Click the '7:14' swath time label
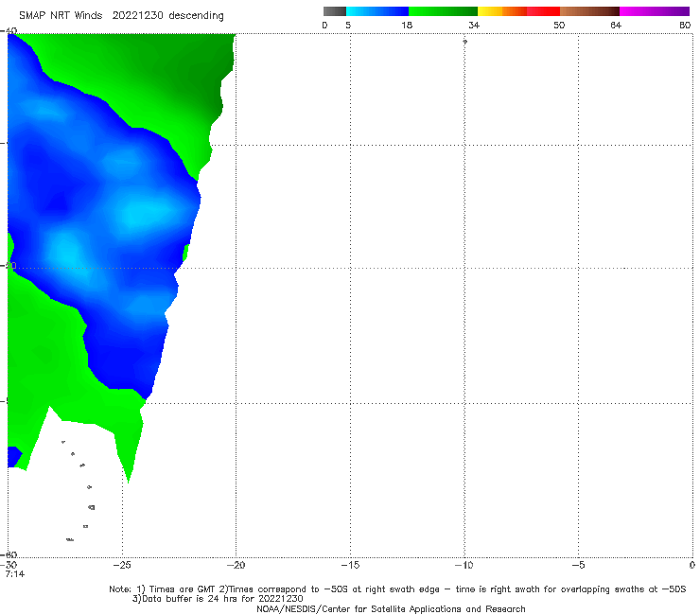Screen dimensions: 700x615 (x=15, y=574)
